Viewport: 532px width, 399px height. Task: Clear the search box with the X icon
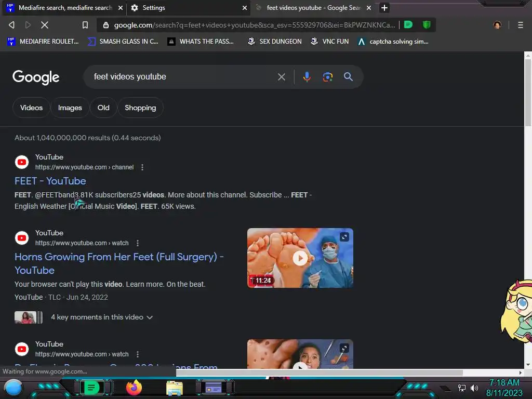pos(281,77)
